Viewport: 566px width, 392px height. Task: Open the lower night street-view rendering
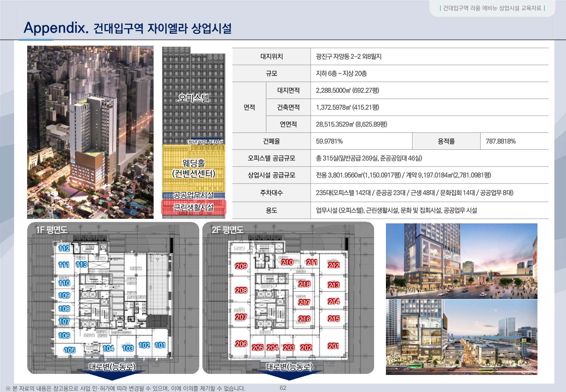click(462, 337)
